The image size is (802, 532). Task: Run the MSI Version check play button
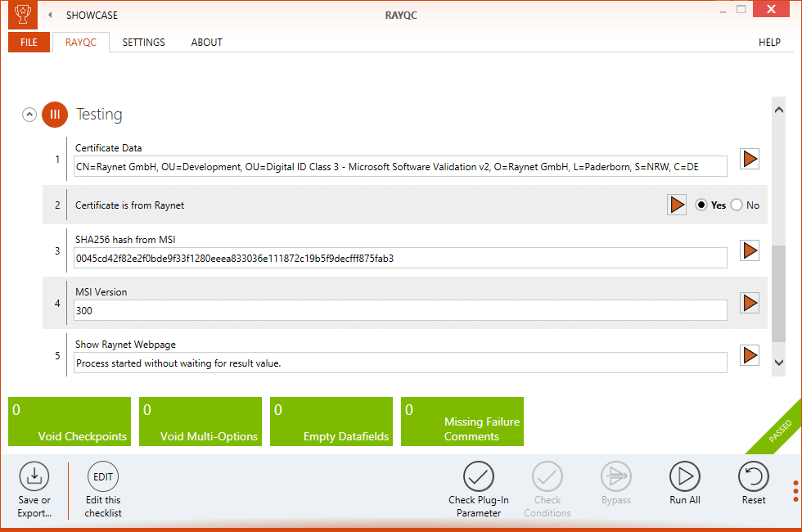[750, 303]
